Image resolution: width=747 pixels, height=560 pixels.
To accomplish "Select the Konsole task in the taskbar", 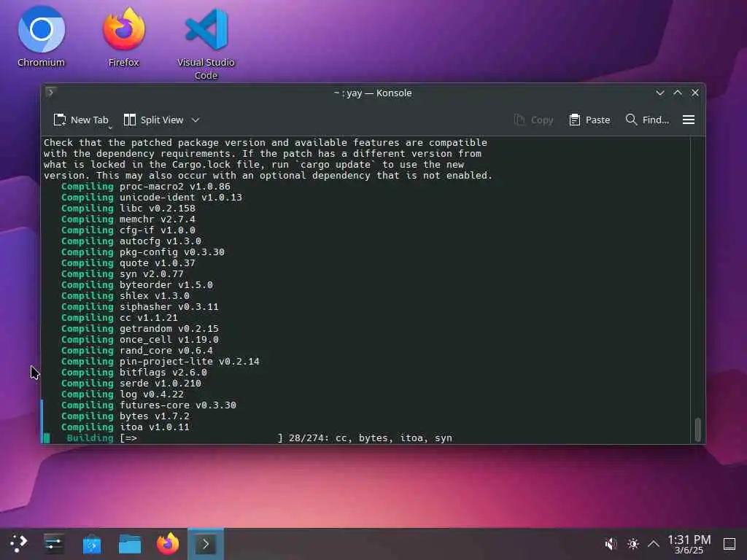I will tap(206, 544).
